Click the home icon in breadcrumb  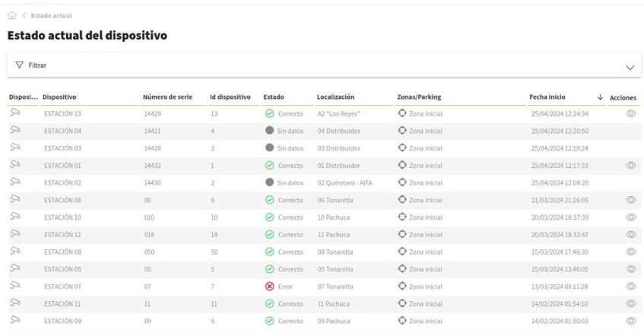pyautogui.click(x=12, y=16)
